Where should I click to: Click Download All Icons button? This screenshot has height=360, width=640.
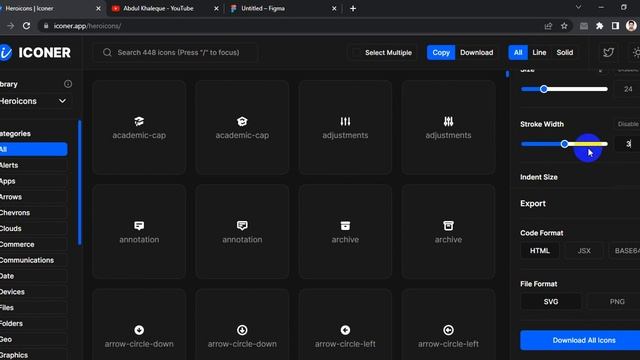(x=580, y=340)
